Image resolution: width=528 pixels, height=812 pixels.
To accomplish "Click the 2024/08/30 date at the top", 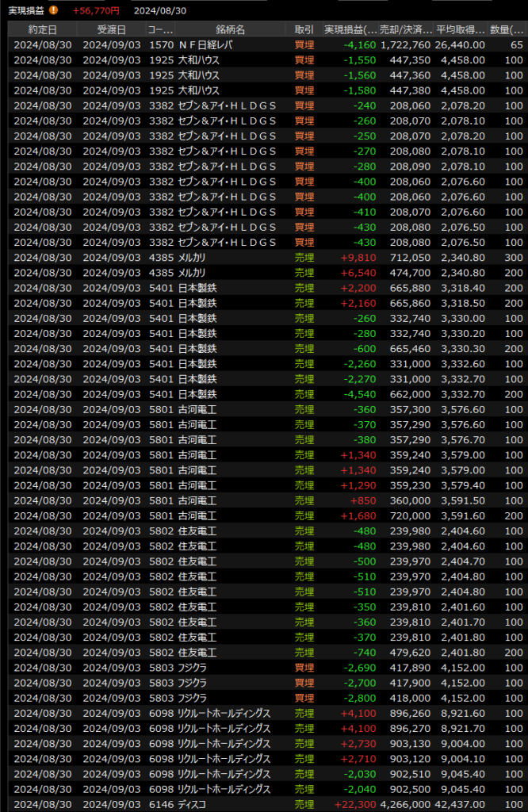I will [x=161, y=10].
